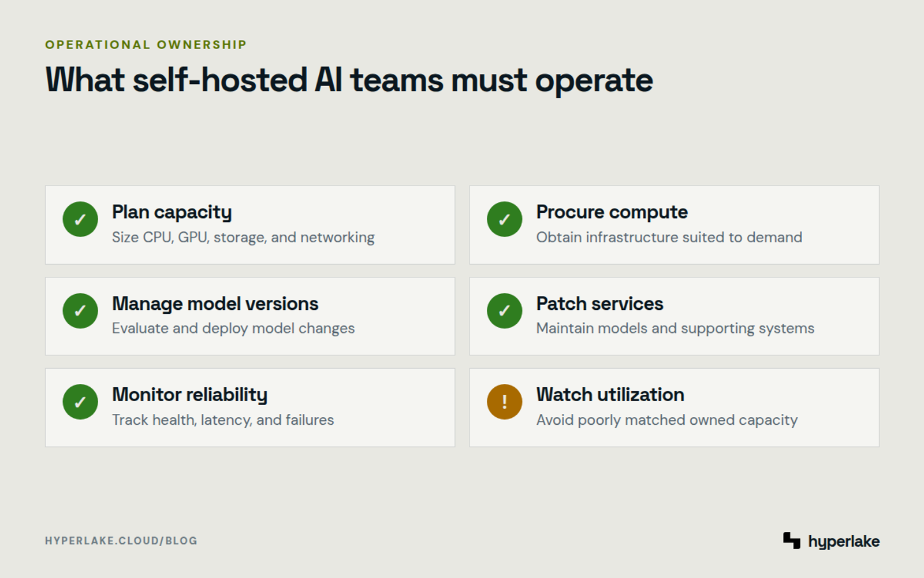Click the Manage model versions heading
This screenshot has width=924, height=578.
coord(215,303)
